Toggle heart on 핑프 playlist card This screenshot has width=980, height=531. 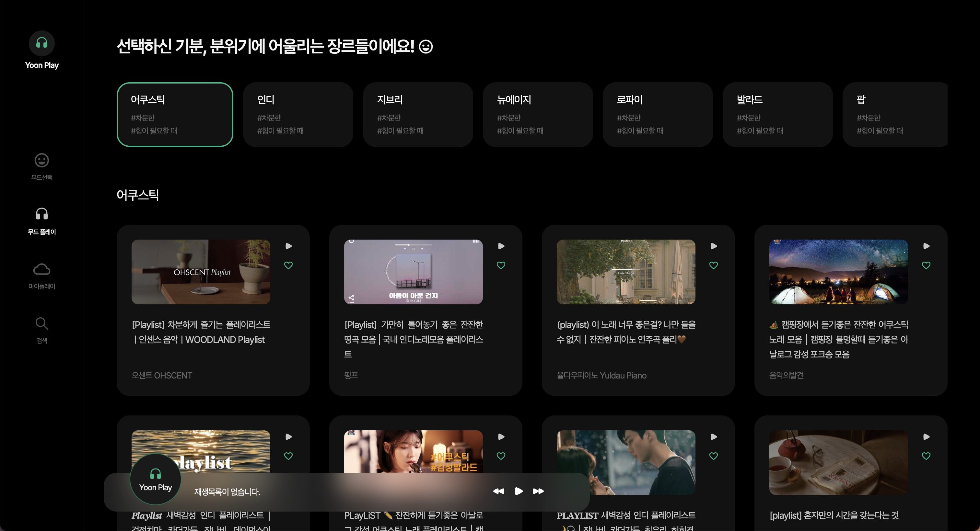(501, 265)
